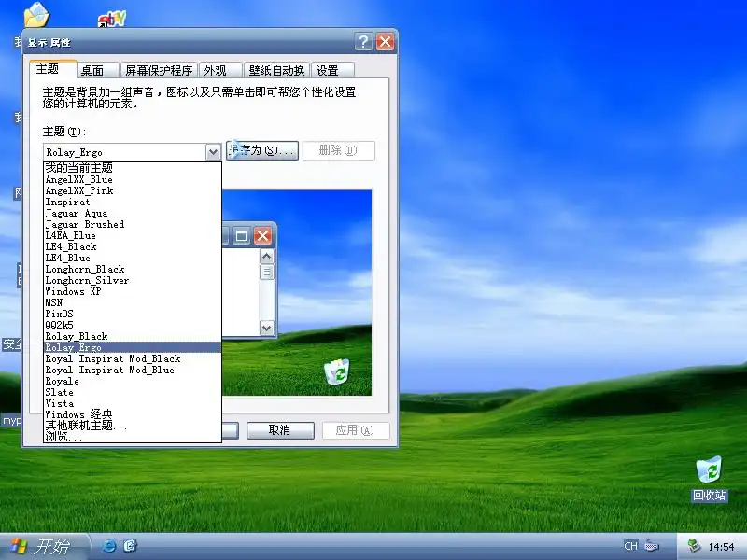
Task: Click the 应用(A) apply button
Action: point(356,430)
